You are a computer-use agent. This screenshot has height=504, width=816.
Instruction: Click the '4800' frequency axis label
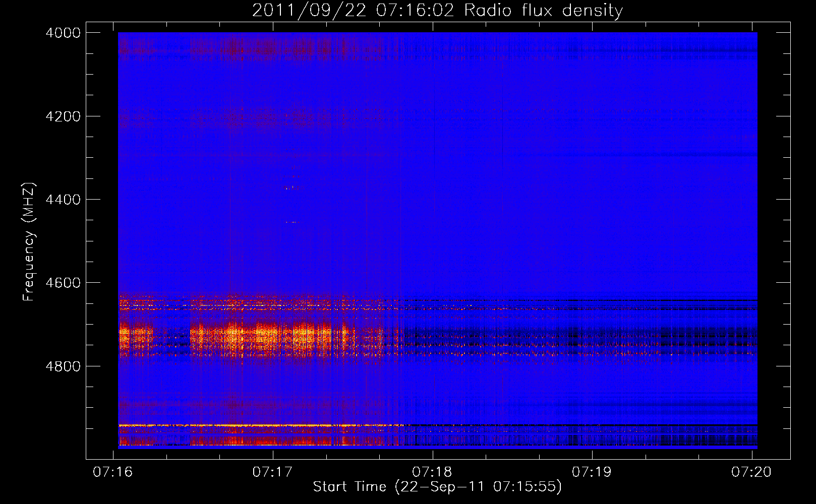(63, 366)
